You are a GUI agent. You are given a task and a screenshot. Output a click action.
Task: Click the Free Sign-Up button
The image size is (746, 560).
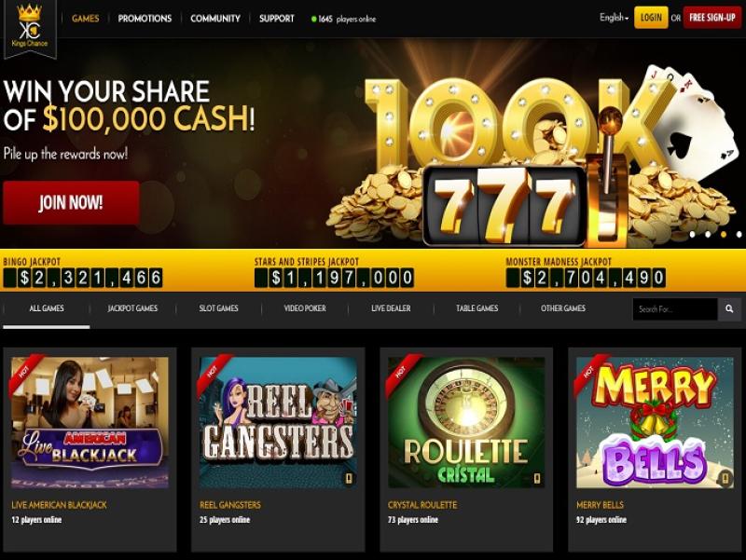[x=712, y=18]
